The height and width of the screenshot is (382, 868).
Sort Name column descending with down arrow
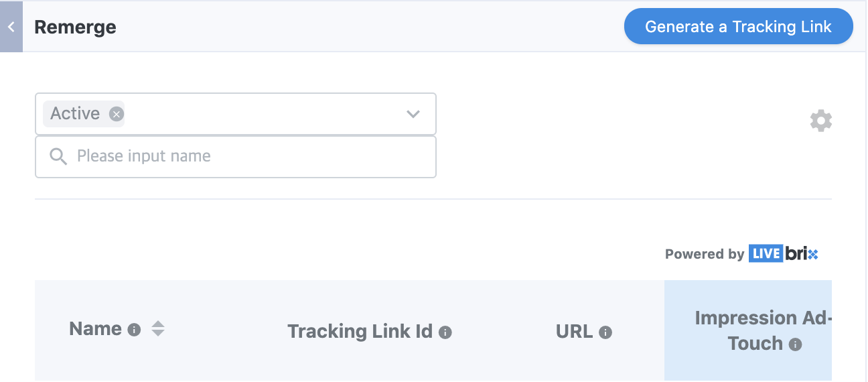coord(158,333)
